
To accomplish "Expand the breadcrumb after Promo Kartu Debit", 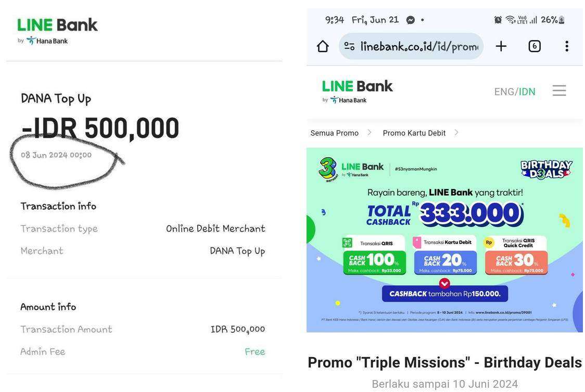I will tap(456, 132).
